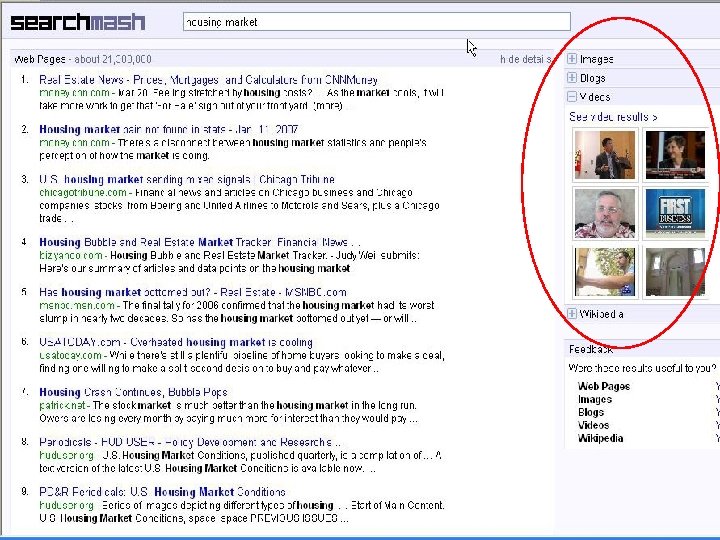Expand the Images section
The height and width of the screenshot is (540, 720).
(572, 59)
